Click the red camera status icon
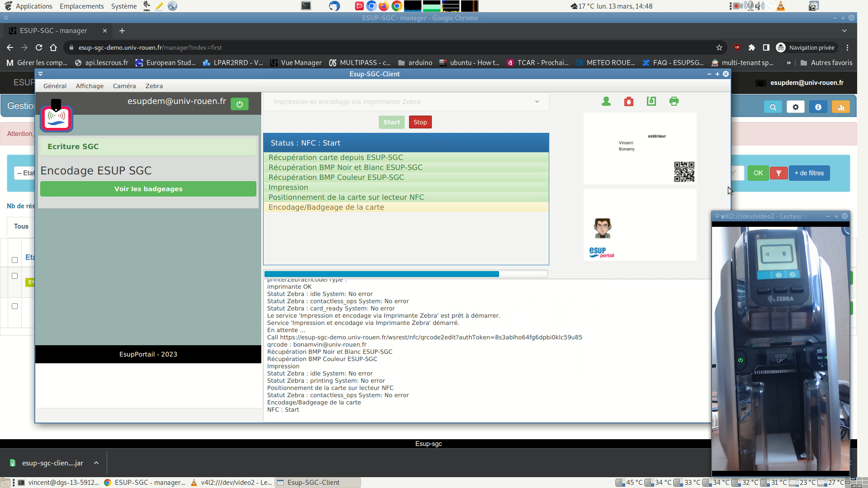This screenshot has width=868, height=488. [629, 102]
